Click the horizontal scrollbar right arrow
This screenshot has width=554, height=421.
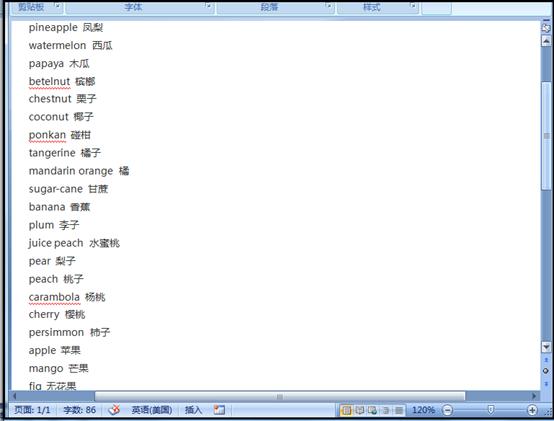534,396
